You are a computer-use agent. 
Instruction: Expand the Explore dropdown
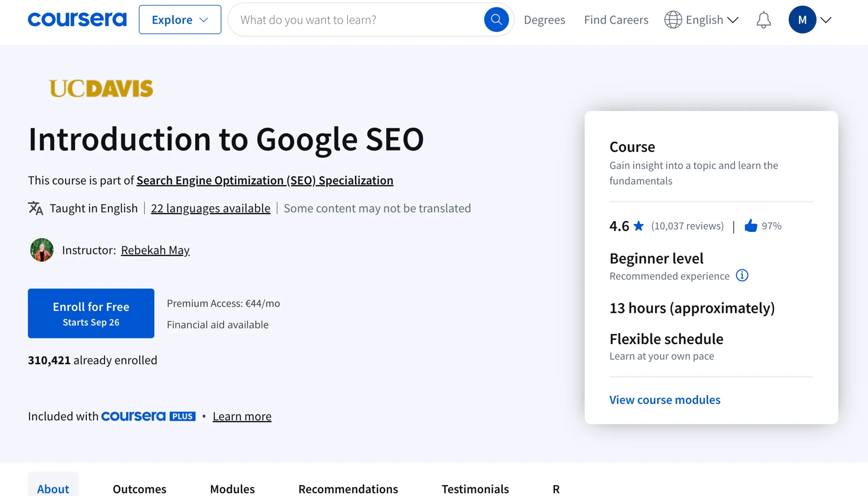point(180,20)
